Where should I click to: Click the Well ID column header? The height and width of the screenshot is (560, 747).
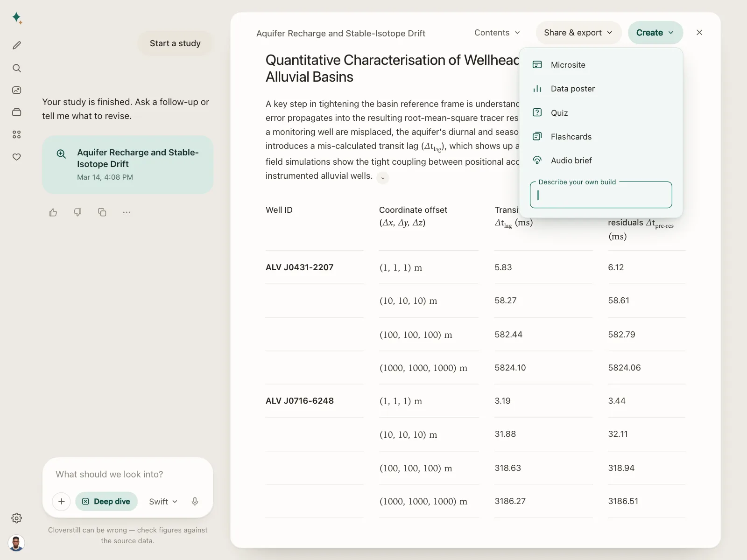[279, 210]
